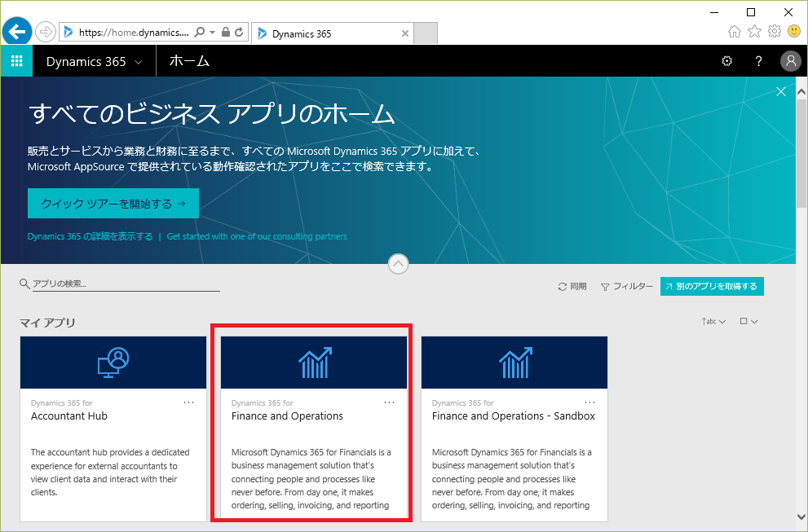The image size is (808, 532).
Task: Click Finance and Operations tile chart icon
Action: 315,363
